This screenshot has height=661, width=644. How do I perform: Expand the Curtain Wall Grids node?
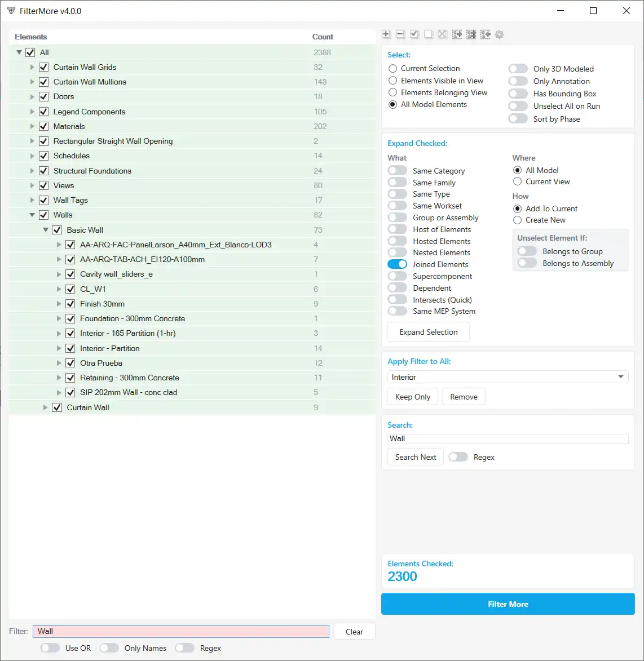point(32,67)
